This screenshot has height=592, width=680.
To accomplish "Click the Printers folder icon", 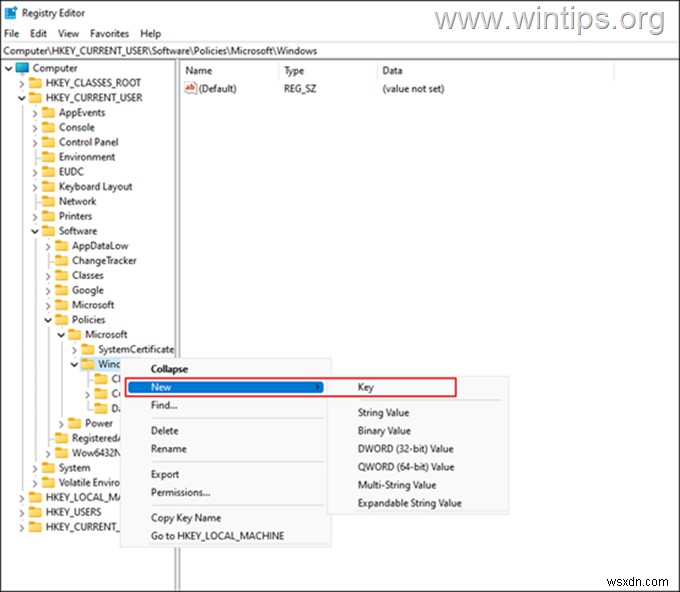I will click(x=48, y=216).
